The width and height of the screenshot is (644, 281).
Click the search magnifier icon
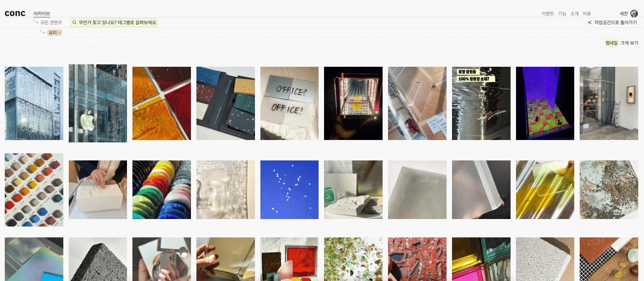coord(75,22)
